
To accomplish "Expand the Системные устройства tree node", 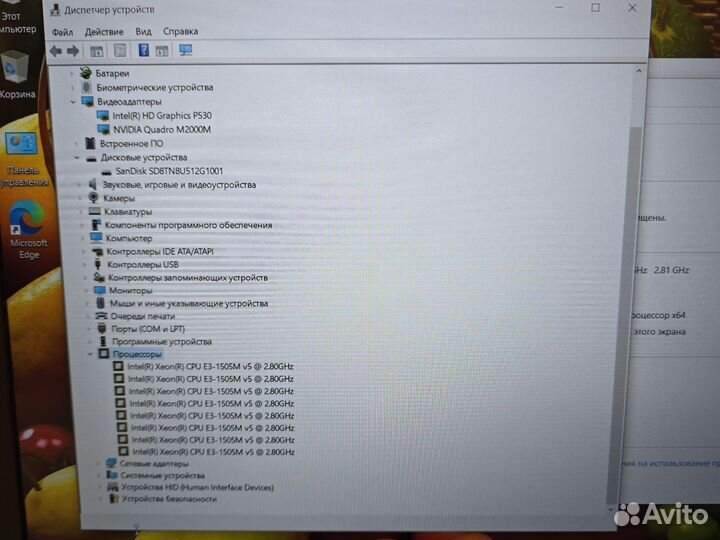I will [99, 475].
